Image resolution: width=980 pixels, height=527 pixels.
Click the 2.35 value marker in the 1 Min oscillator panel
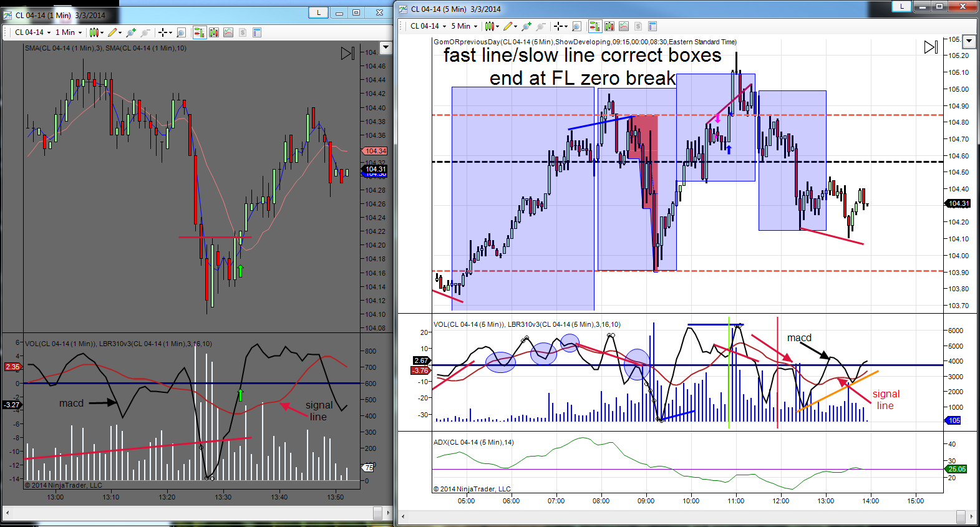coord(12,367)
